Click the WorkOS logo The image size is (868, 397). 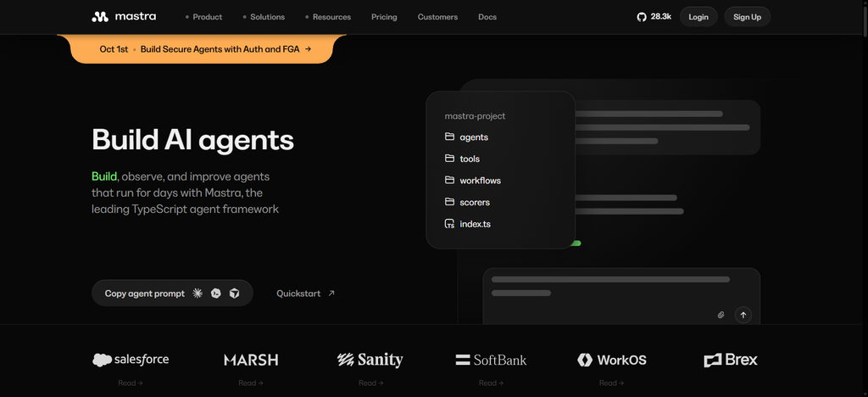[x=612, y=360]
